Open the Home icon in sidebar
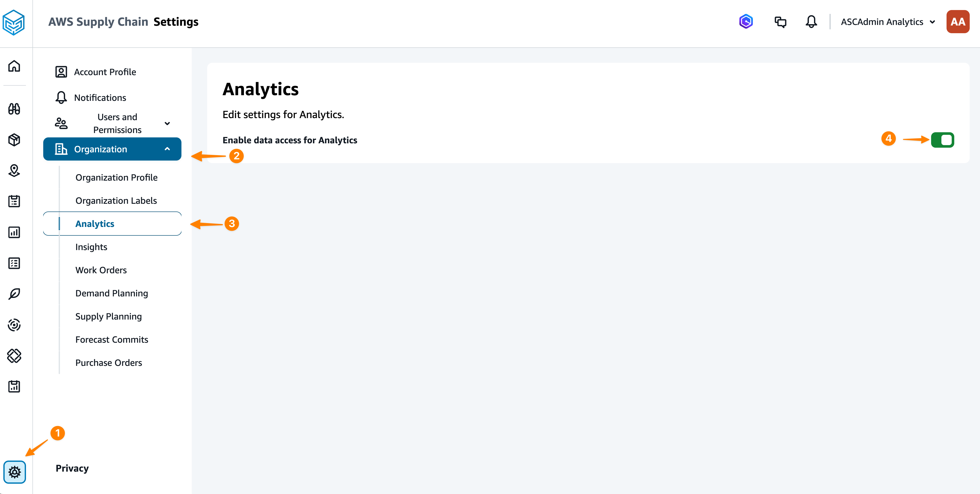Viewport: 980px width, 494px height. click(14, 66)
